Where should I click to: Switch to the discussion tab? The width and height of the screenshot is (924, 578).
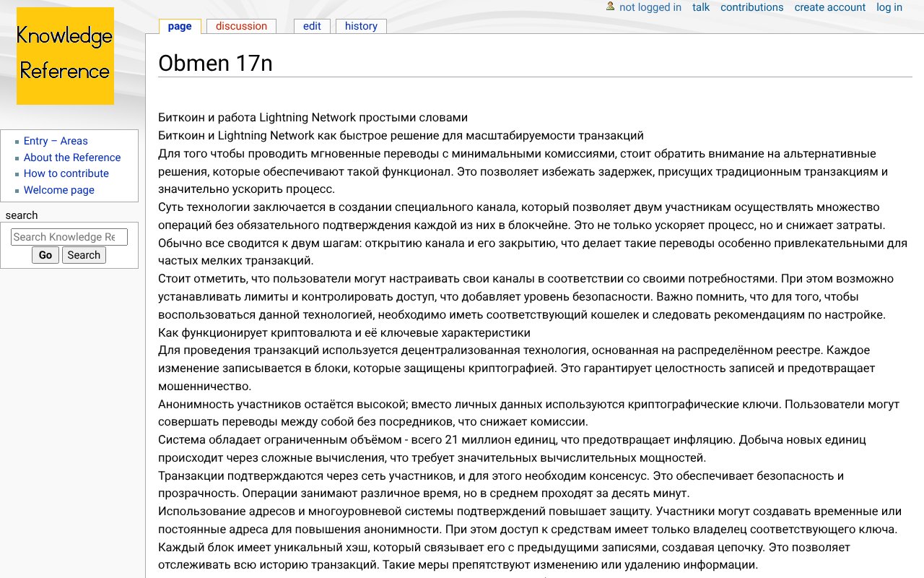(240, 26)
